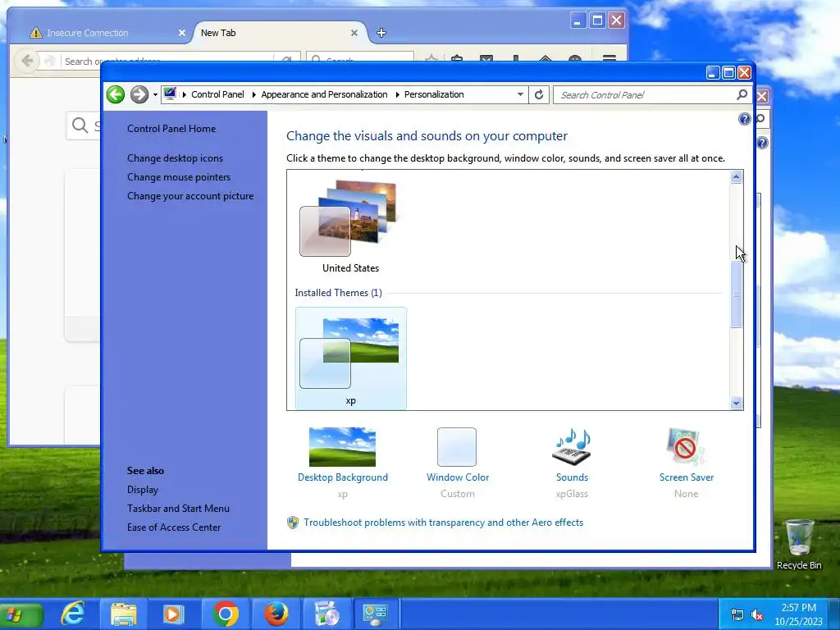Viewport: 840px width, 630px height.
Task: Open Windows Explorer from the taskbar
Action: pos(124,614)
